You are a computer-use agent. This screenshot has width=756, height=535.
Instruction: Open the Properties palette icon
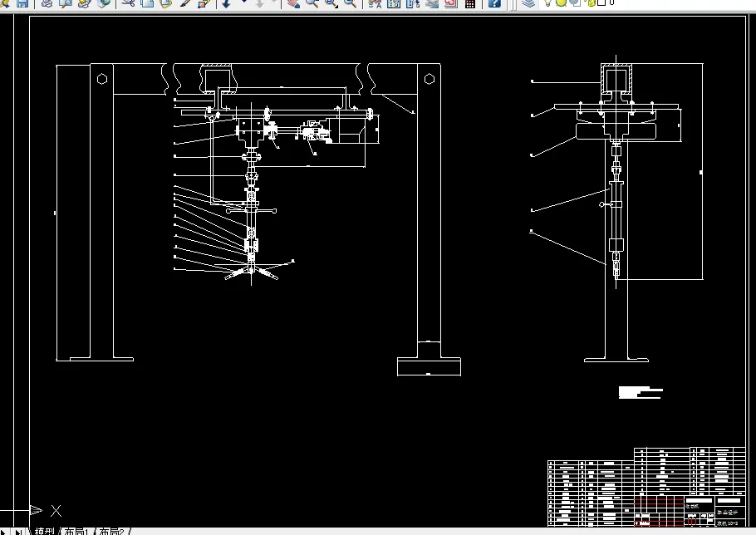pyautogui.click(x=375, y=3)
